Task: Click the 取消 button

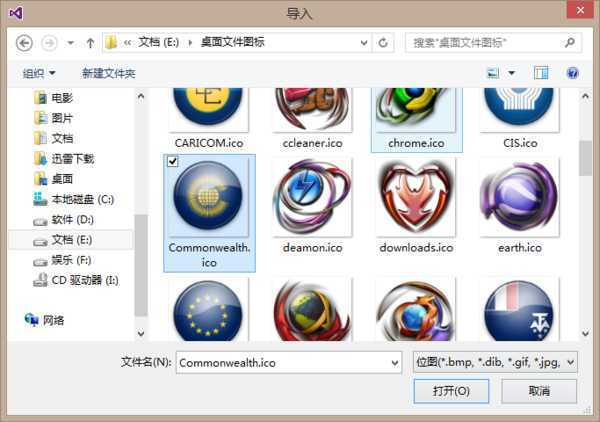Action: [539, 391]
